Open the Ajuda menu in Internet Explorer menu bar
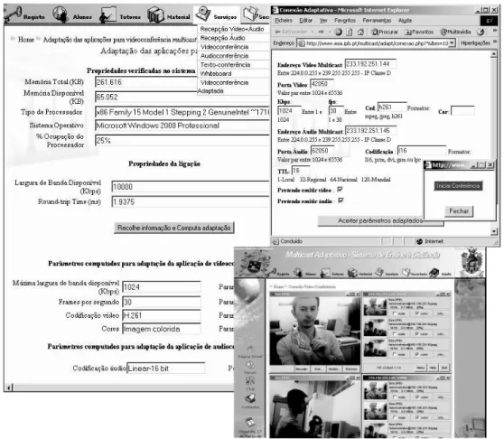This screenshot has height=439, width=504. tap(405, 21)
